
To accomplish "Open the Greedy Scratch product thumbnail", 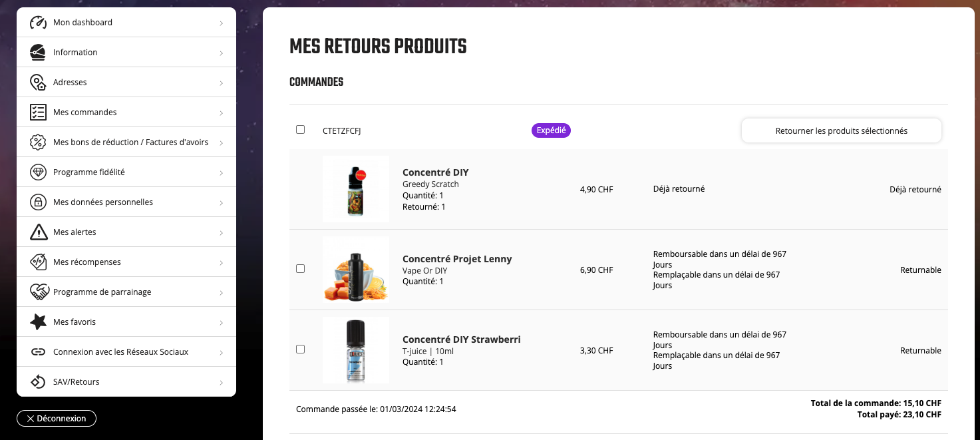I will [356, 189].
